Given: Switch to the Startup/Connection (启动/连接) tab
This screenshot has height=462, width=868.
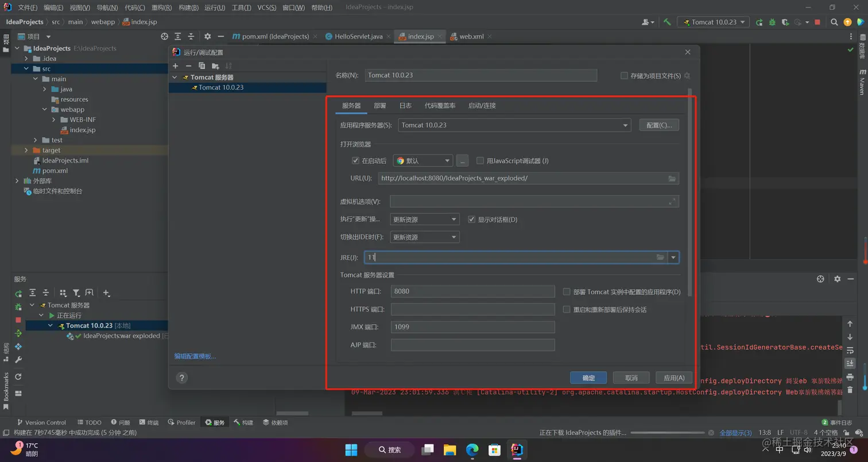Looking at the screenshot, I should pos(482,106).
